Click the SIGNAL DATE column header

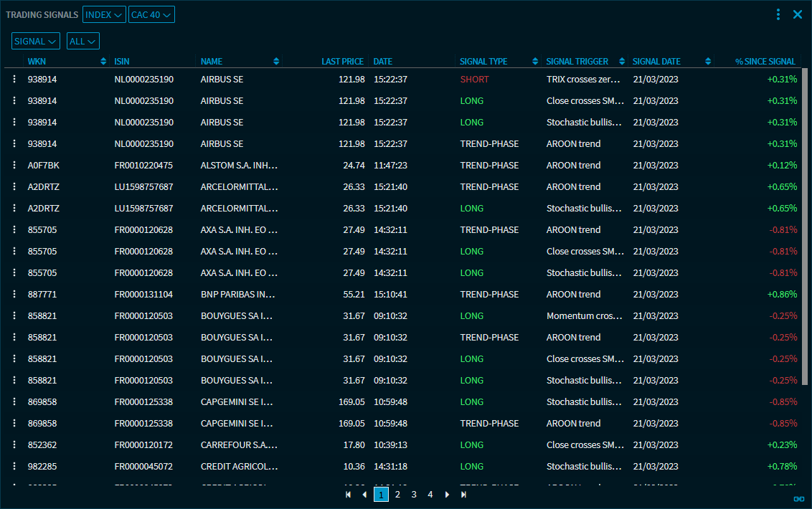(x=656, y=62)
